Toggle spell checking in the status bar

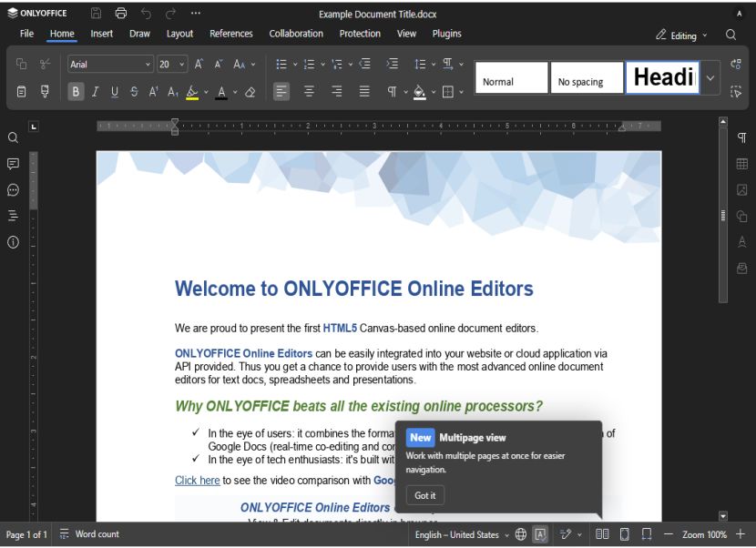540,534
